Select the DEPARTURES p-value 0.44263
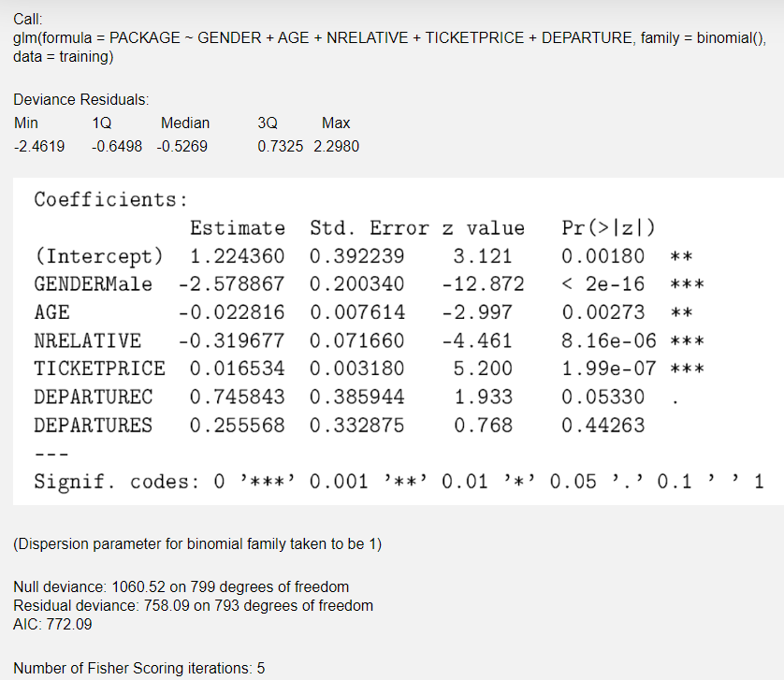 (x=605, y=424)
